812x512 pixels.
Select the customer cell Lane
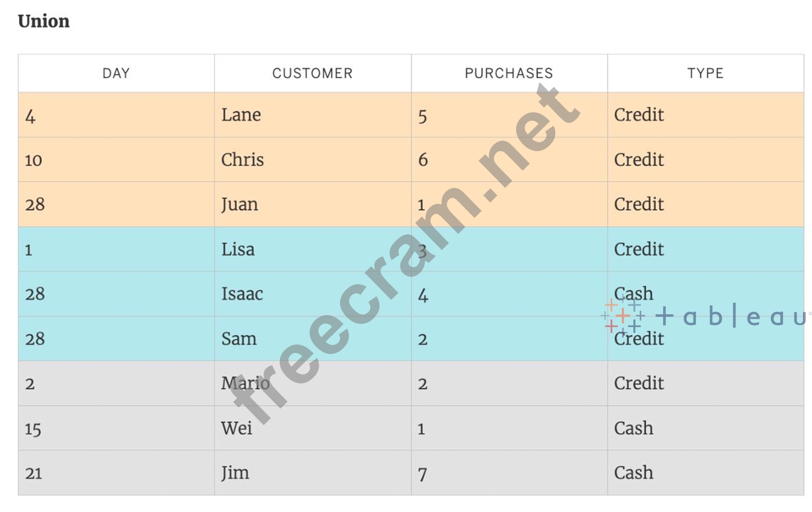[x=241, y=115]
